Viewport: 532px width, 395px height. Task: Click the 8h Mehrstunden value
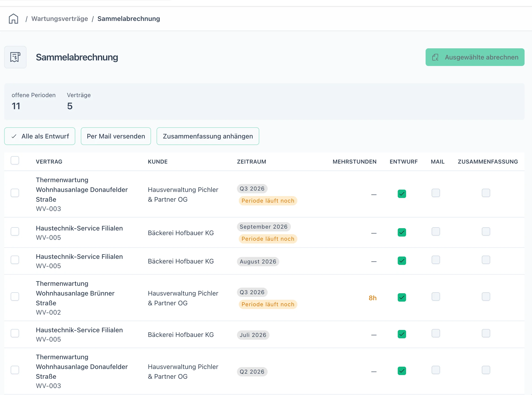pos(373,298)
